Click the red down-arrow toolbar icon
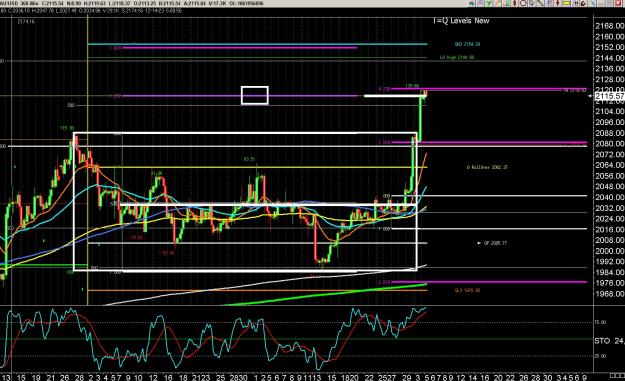 pyautogui.click(x=558, y=3)
